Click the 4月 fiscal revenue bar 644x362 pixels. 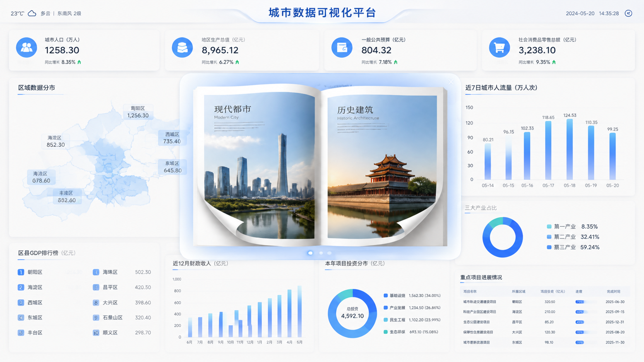290,313
